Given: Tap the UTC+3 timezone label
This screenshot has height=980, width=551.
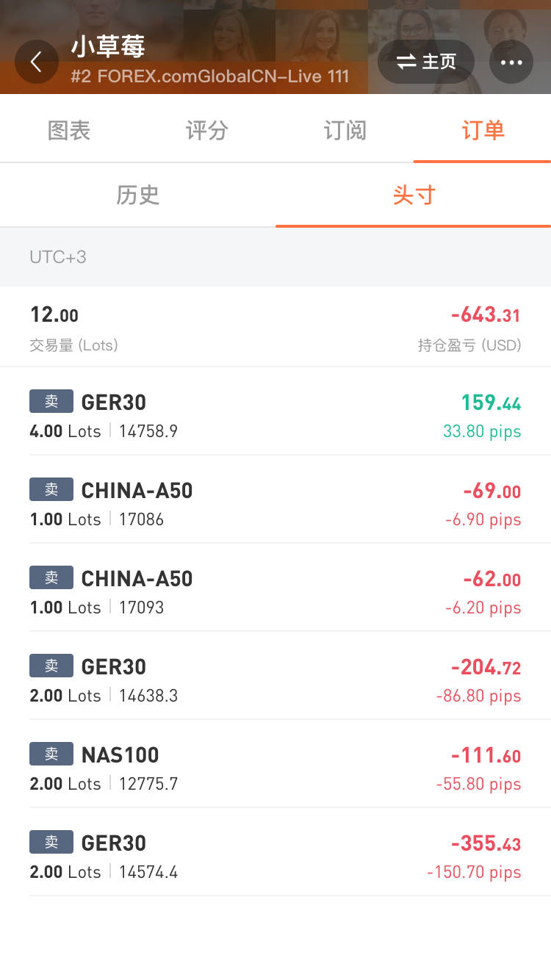Looking at the screenshot, I should pos(58,257).
